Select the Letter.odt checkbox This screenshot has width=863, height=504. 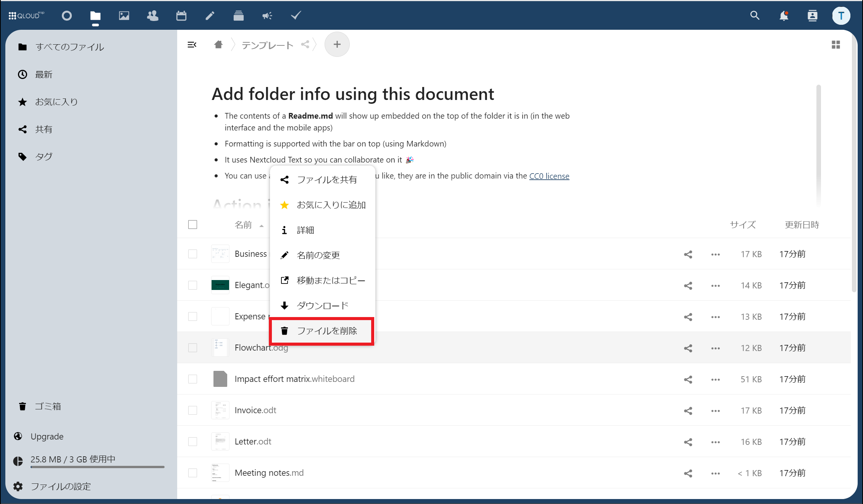(x=193, y=442)
